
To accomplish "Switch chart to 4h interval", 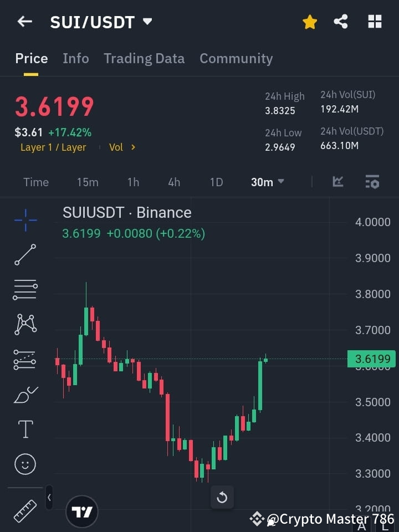I will pyautogui.click(x=174, y=182).
